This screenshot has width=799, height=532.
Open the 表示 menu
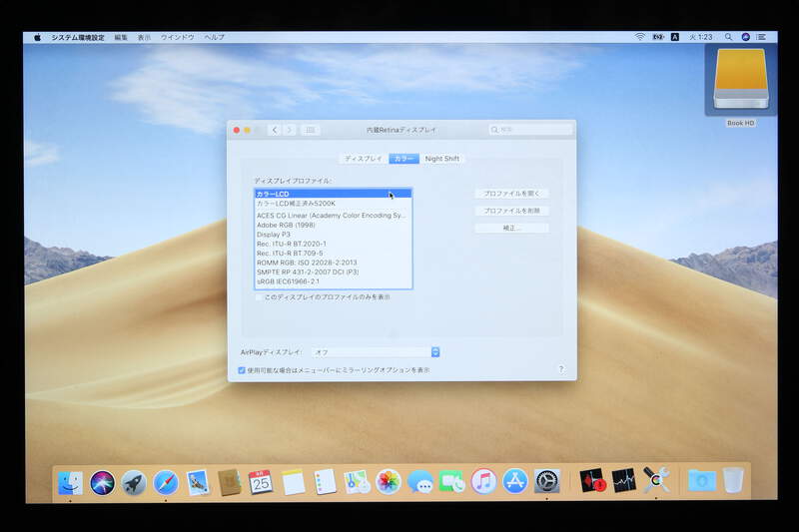[144, 37]
